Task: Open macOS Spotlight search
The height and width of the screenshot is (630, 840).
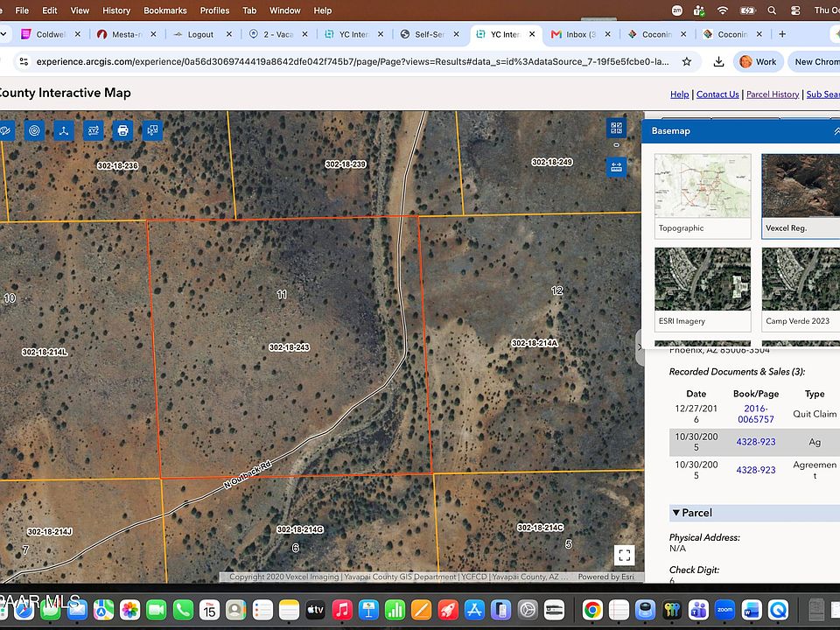Action: 772,10
